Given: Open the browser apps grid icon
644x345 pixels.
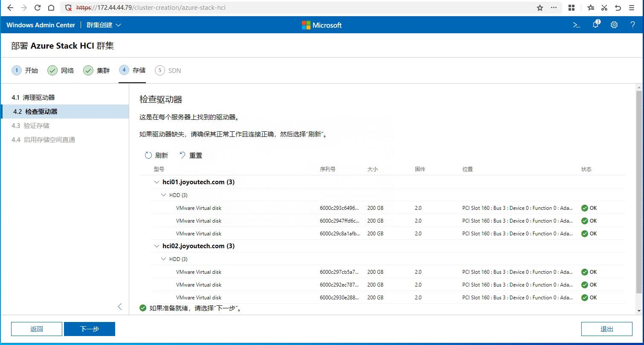Looking at the screenshot, I should point(571,8).
